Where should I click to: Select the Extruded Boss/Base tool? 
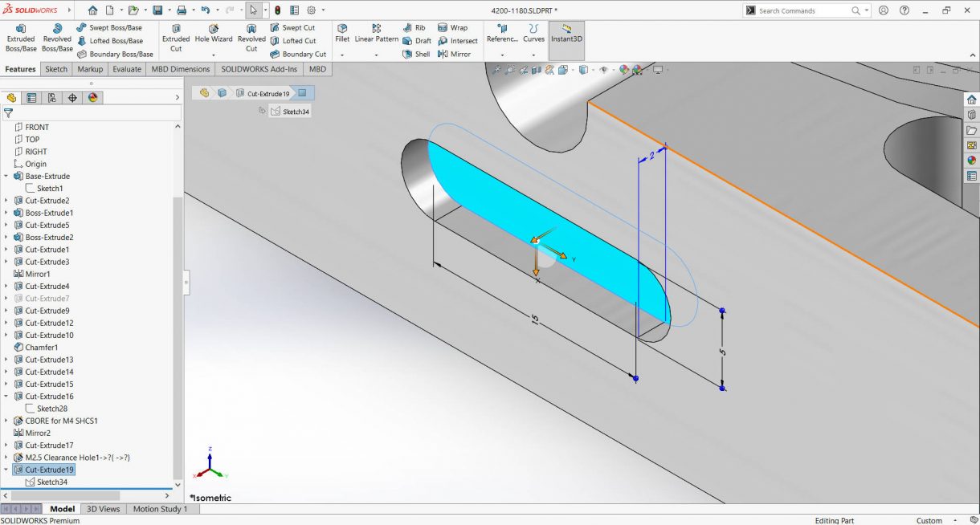21,38
